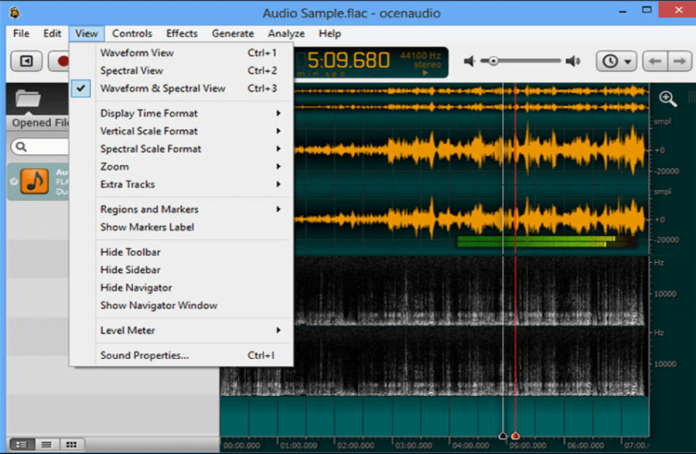This screenshot has width=696, height=454.
Task: Click the open folder icon in the sidebar
Action: click(29, 99)
